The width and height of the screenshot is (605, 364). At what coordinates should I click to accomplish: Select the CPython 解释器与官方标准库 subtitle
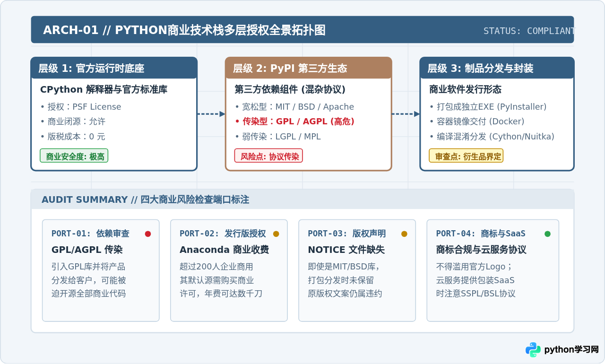104,89
